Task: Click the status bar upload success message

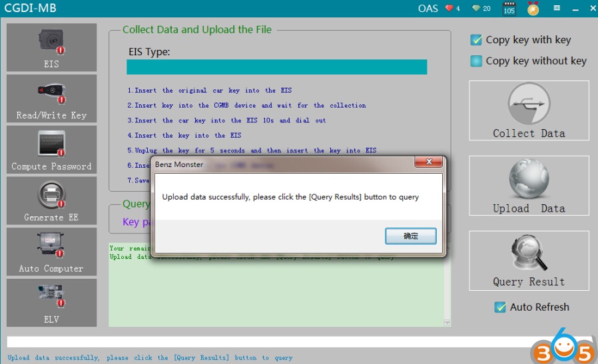Action: point(150,357)
